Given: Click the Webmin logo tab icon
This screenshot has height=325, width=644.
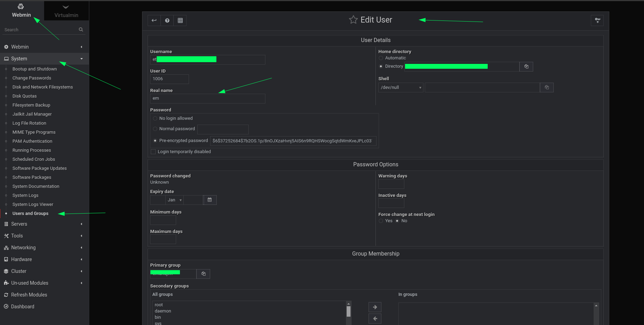Looking at the screenshot, I should pos(21,6).
